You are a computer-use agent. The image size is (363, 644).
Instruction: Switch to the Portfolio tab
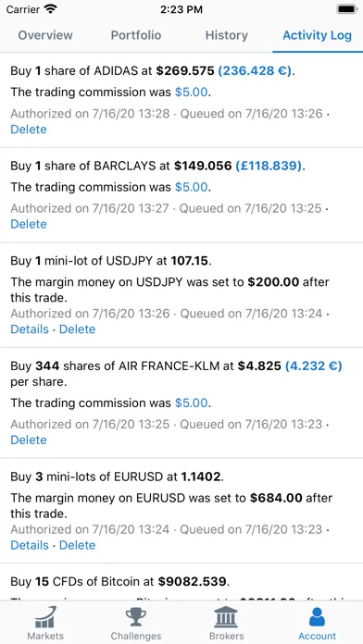136,35
